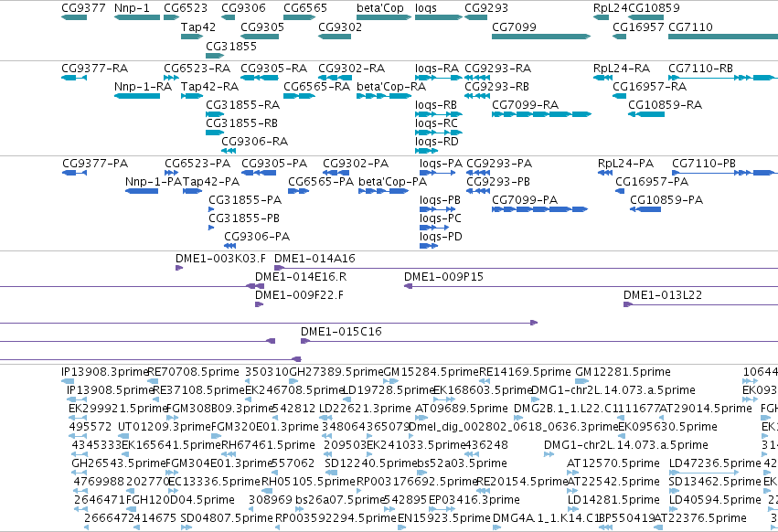This screenshot has width=778, height=532.
Task: Select the DME1-009P15 clone label
Action: click(443, 277)
